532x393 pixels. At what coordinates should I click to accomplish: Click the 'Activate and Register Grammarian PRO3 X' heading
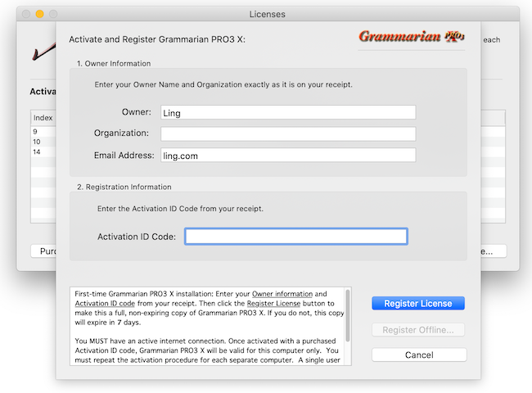(157, 39)
